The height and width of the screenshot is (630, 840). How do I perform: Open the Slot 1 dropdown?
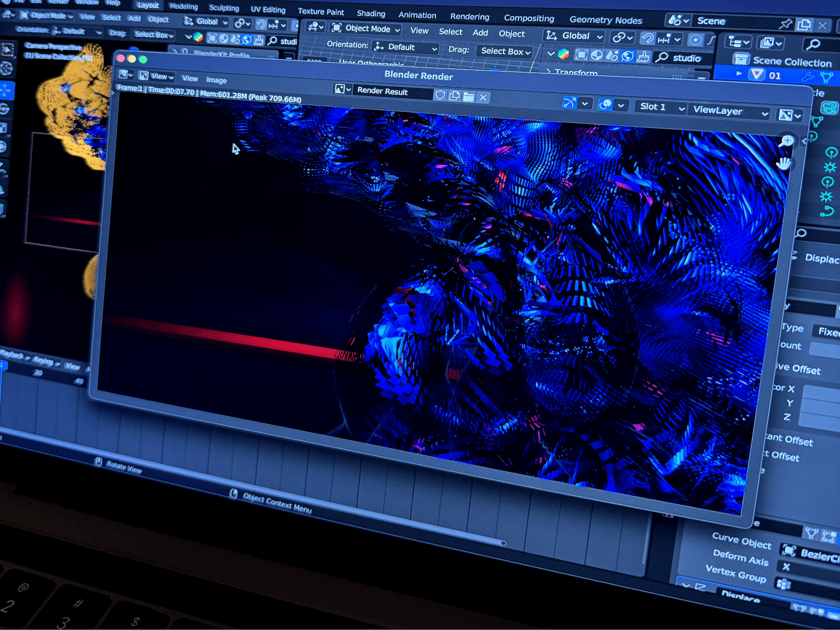pos(661,108)
